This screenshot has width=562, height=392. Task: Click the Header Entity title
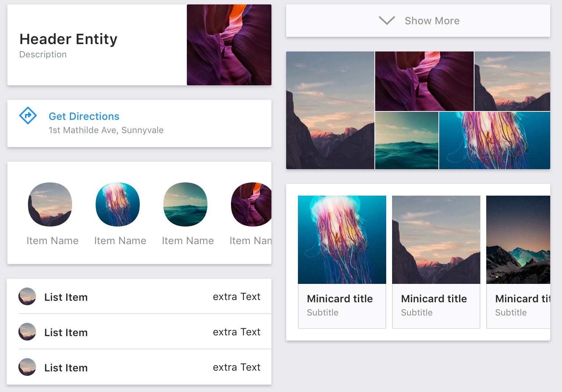tap(68, 39)
